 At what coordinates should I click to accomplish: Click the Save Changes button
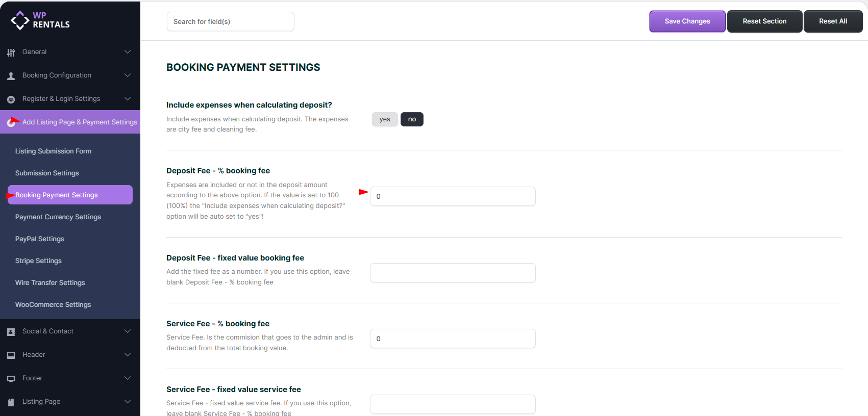[x=687, y=21]
